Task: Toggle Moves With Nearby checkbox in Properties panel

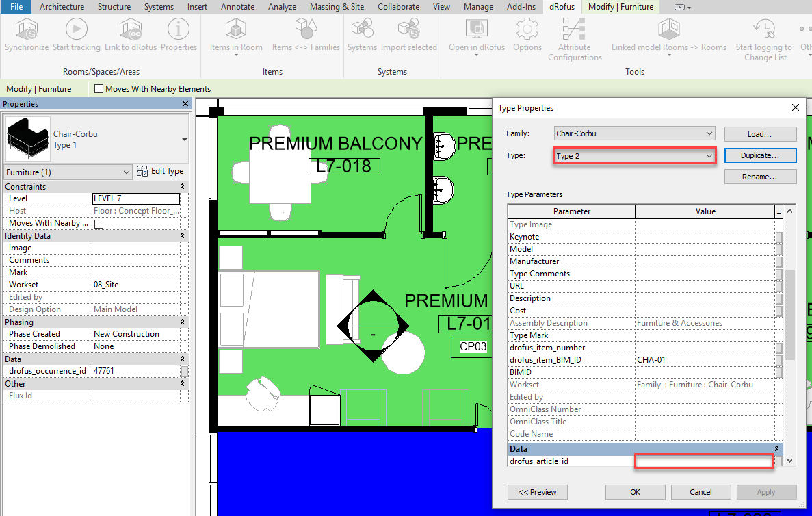Action: coord(99,224)
